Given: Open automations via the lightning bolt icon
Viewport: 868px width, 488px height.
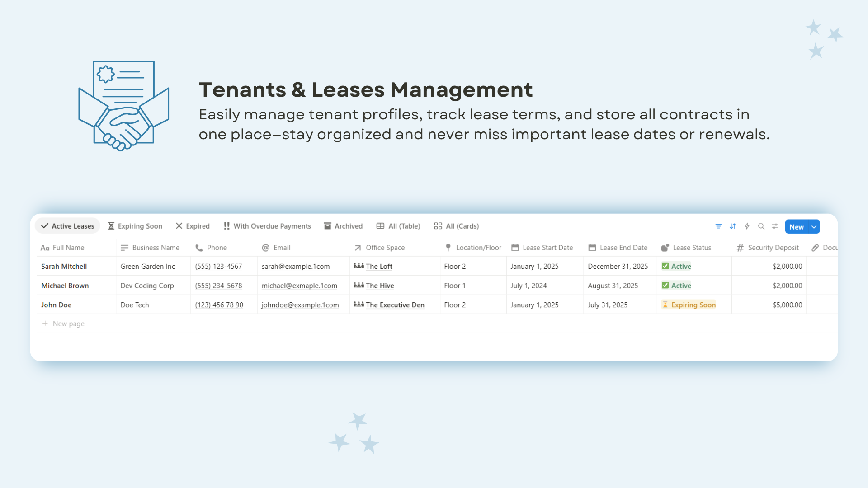Looking at the screenshot, I should (x=747, y=226).
